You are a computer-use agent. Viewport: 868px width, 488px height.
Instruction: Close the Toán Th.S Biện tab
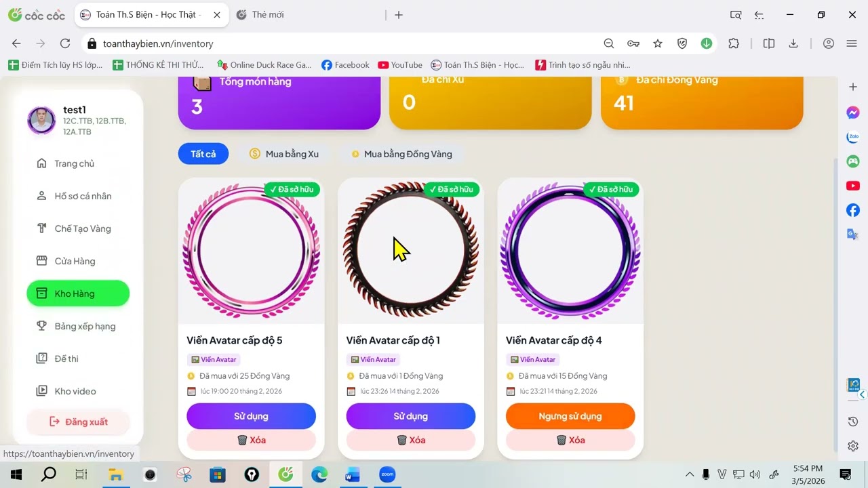(216, 15)
